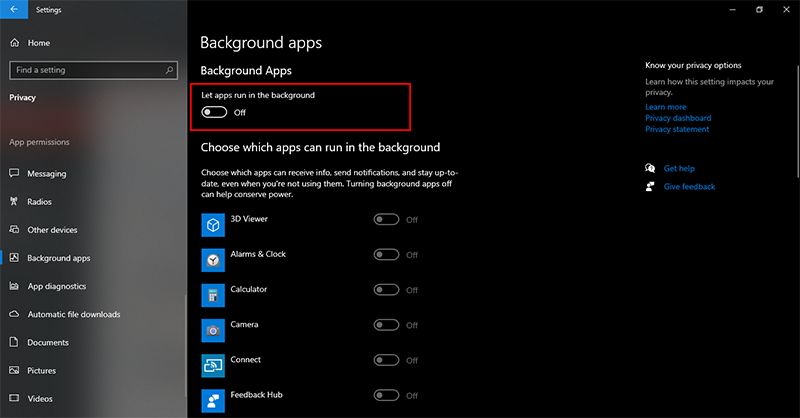Click the Connect app icon
Screen dimensions: 800x418
(x=213, y=366)
